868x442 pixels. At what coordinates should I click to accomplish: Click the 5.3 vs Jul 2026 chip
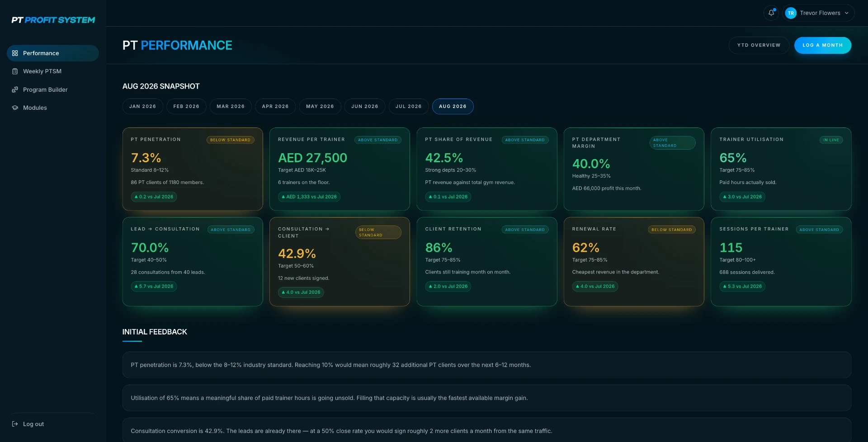[742, 287]
